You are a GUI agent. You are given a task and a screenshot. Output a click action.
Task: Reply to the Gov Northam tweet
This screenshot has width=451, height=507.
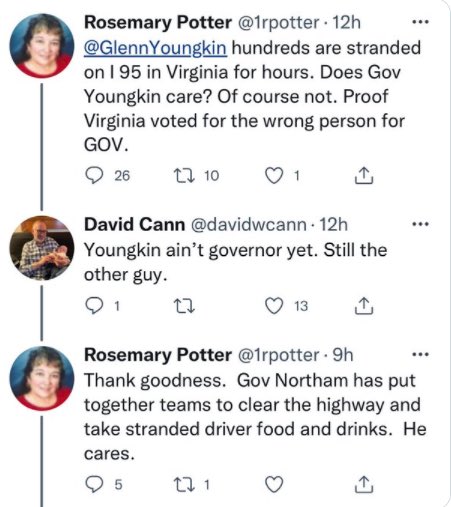[94, 484]
